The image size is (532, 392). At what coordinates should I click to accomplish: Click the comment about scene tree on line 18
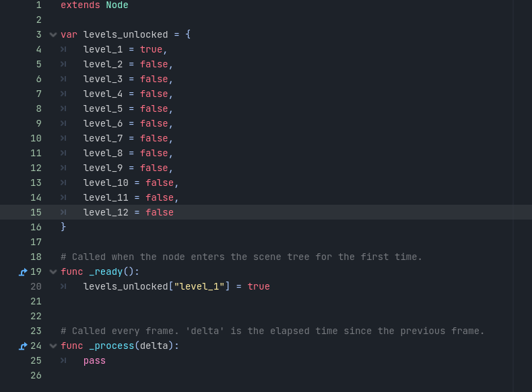tap(241, 257)
